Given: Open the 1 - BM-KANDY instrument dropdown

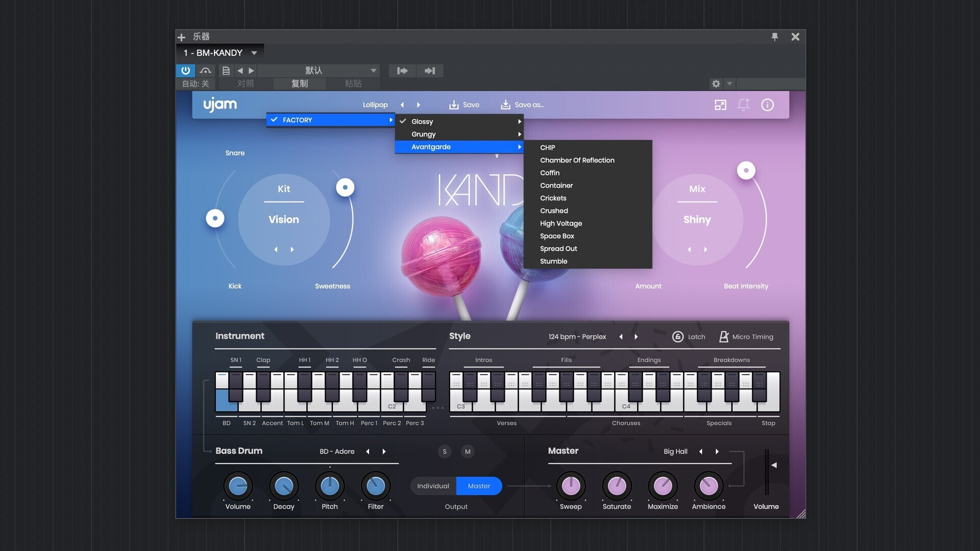Looking at the screenshot, I should (220, 53).
